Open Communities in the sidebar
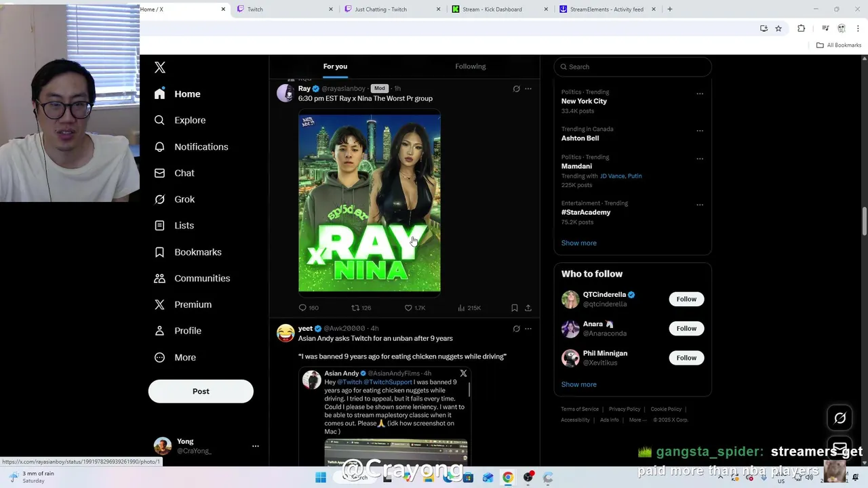 pyautogui.click(x=192, y=278)
